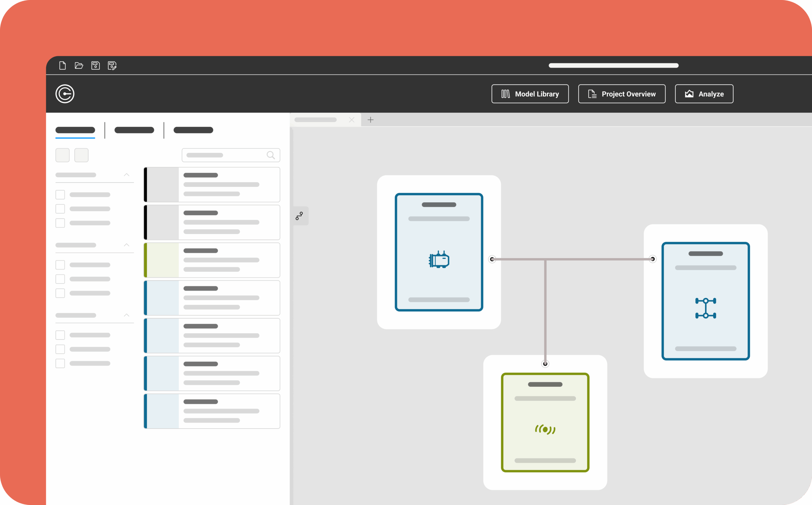Click the new file icon
This screenshot has height=505, width=812.
(62, 65)
